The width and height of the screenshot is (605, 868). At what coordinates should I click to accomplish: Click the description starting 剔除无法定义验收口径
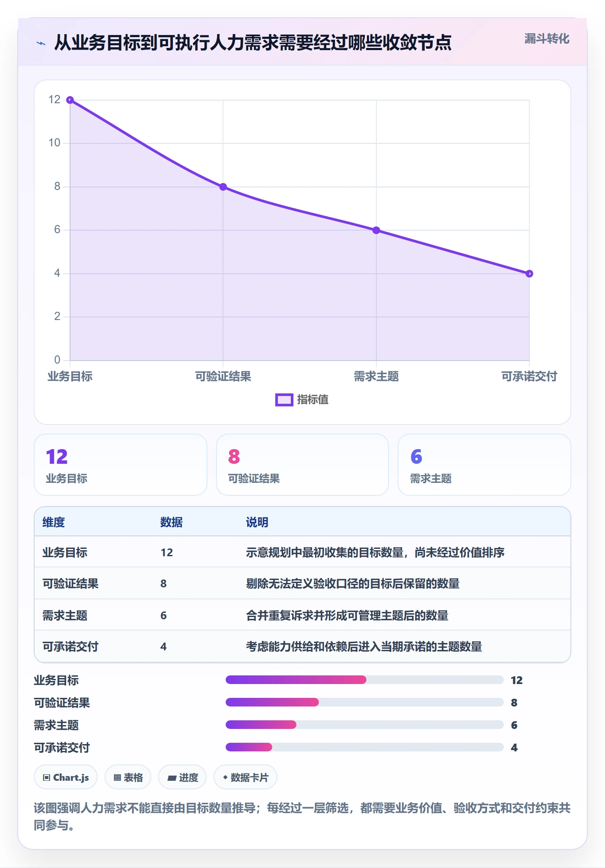pyautogui.click(x=353, y=583)
